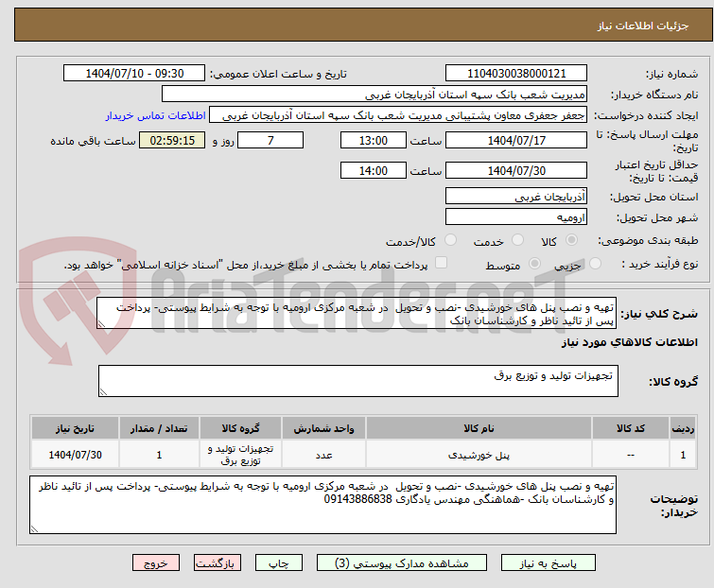714x588 pixels.
Task: Click the announcement date field 1404/07/10 - 09:30
Action: click(134, 74)
